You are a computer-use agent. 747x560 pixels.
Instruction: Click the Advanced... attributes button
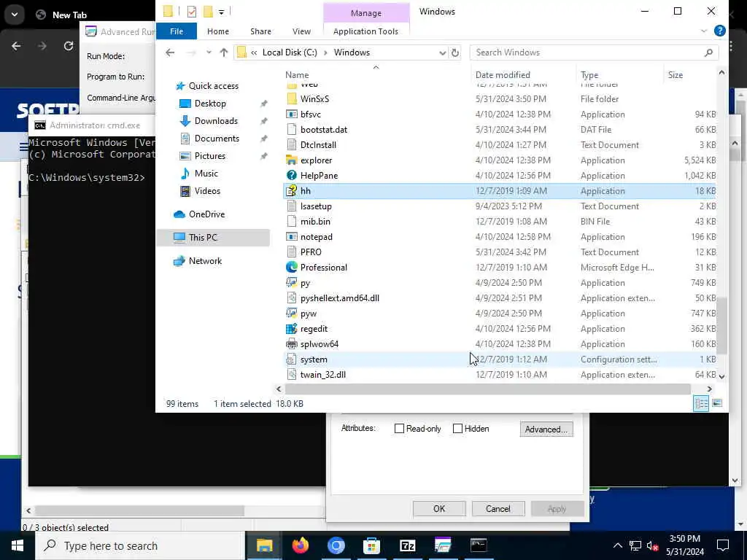coord(546,429)
